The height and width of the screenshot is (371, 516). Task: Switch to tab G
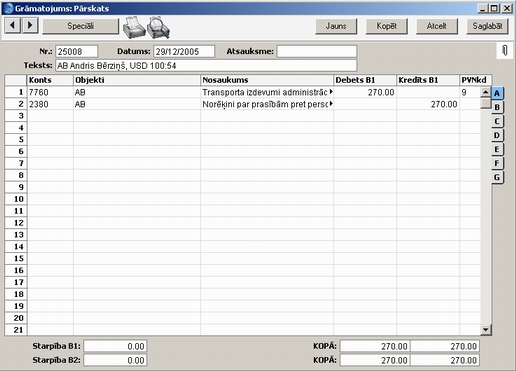pos(497,177)
